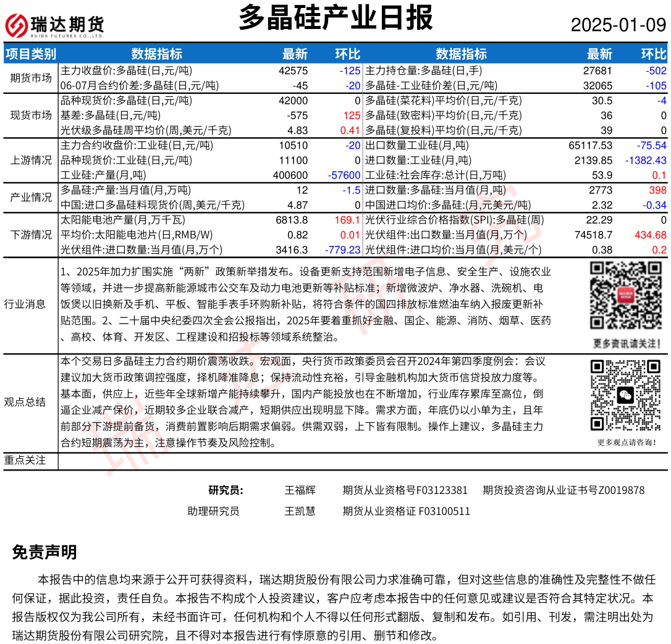Click the lower WeChat QR code

click(626, 395)
